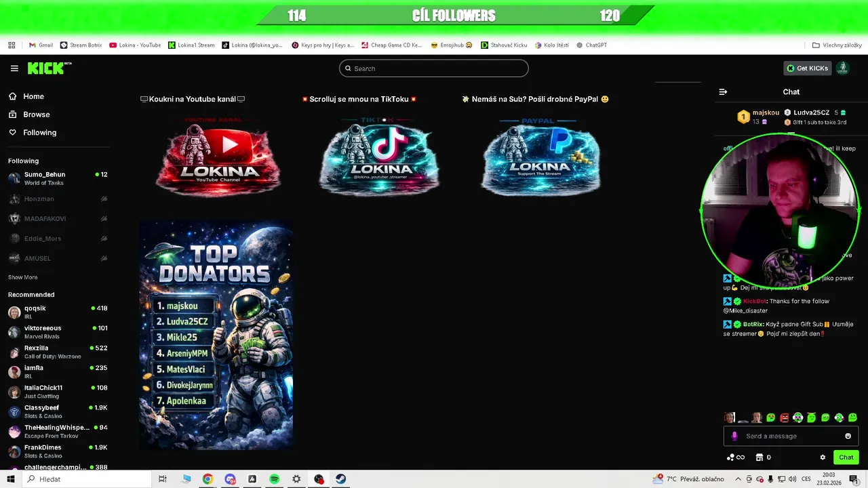Open notification center icon

tap(853, 479)
